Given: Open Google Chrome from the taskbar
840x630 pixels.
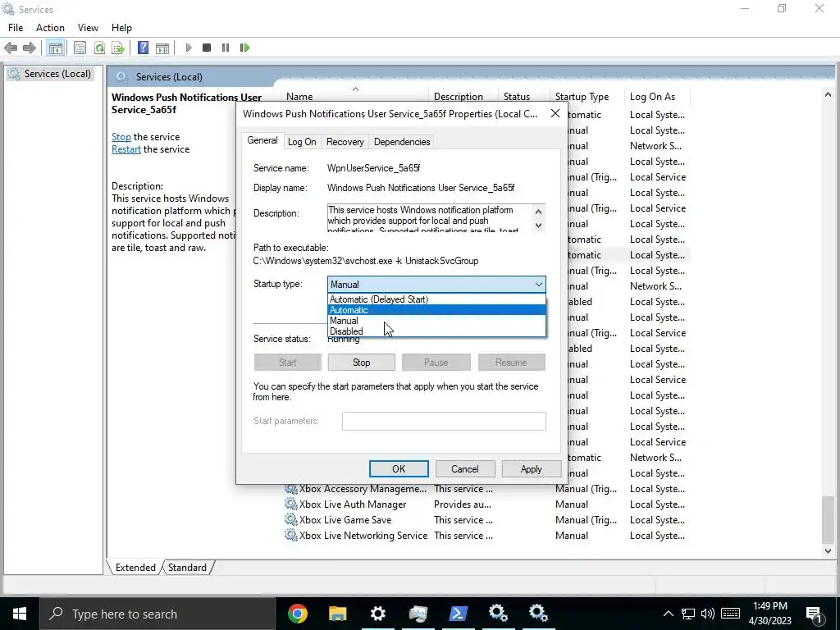Looking at the screenshot, I should (x=297, y=614).
